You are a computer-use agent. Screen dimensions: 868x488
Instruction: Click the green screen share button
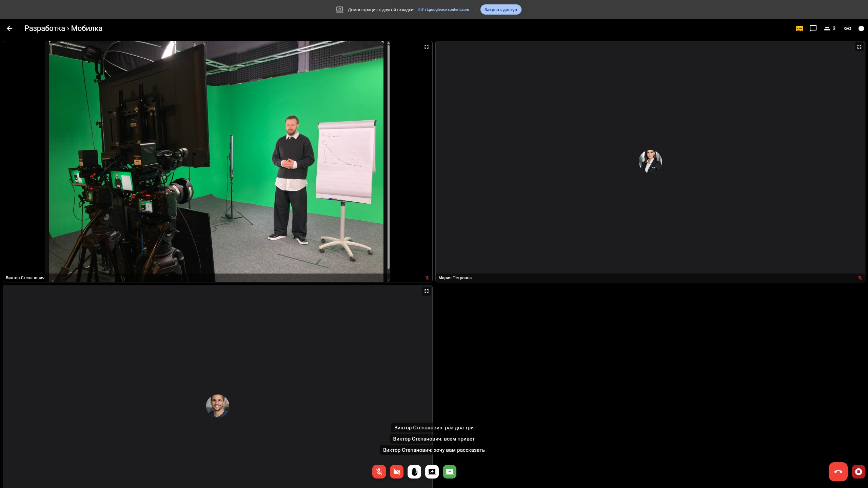coord(450,472)
